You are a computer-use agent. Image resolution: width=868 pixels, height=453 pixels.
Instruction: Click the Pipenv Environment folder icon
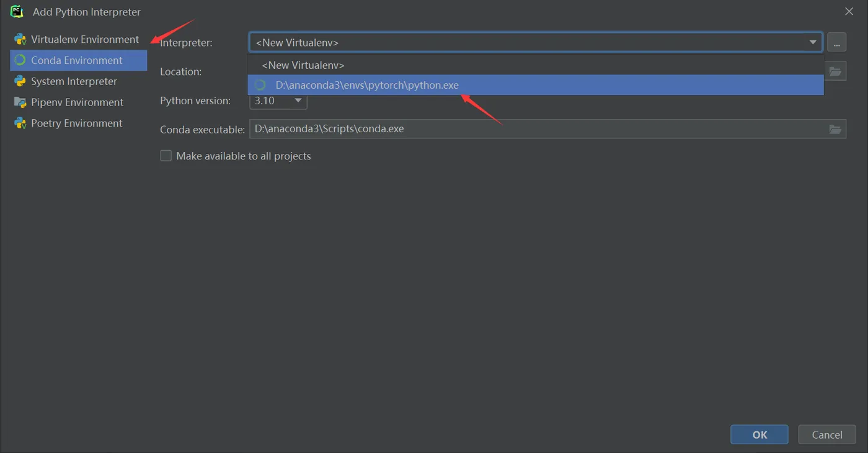pos(20,102)
